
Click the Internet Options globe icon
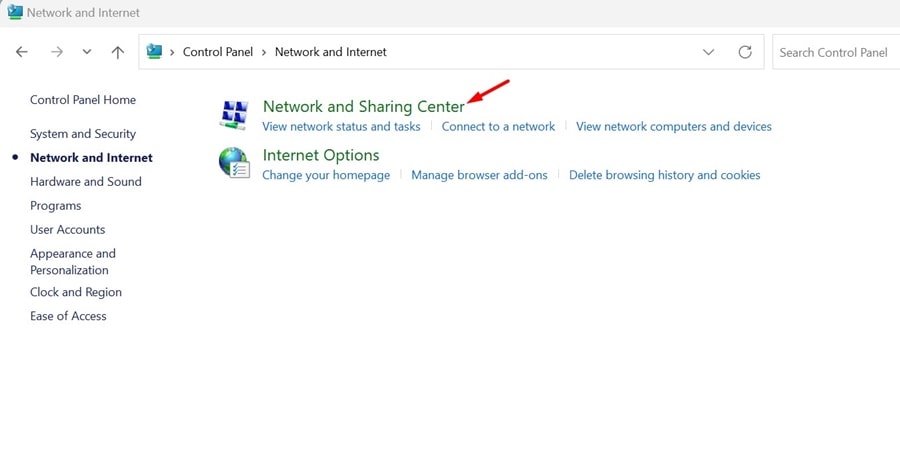coord(233,163)
